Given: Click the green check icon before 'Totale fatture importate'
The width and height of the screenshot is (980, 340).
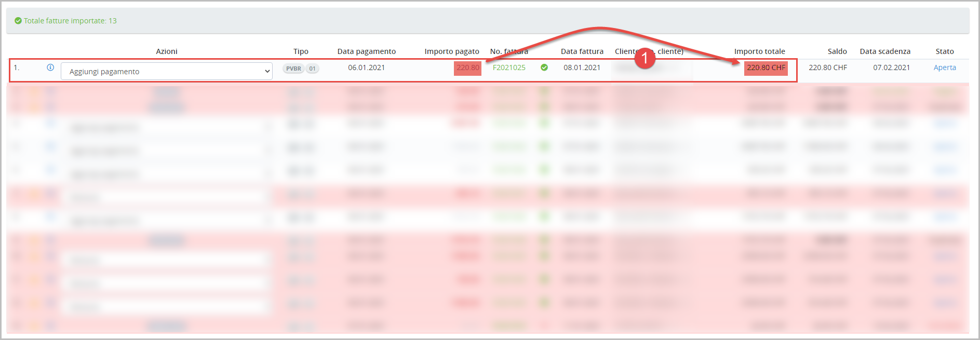Looking at the screenshot, I should click(x=18, y=21).
